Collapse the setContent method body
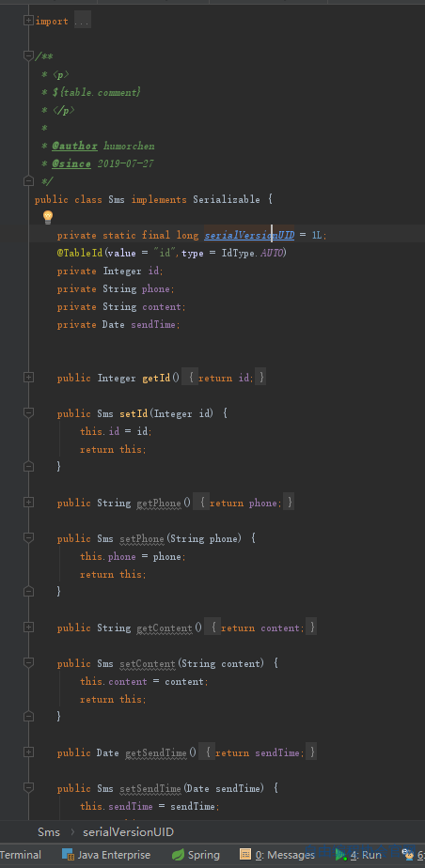This screenshot has width=425, height=868. pos(28,662)
